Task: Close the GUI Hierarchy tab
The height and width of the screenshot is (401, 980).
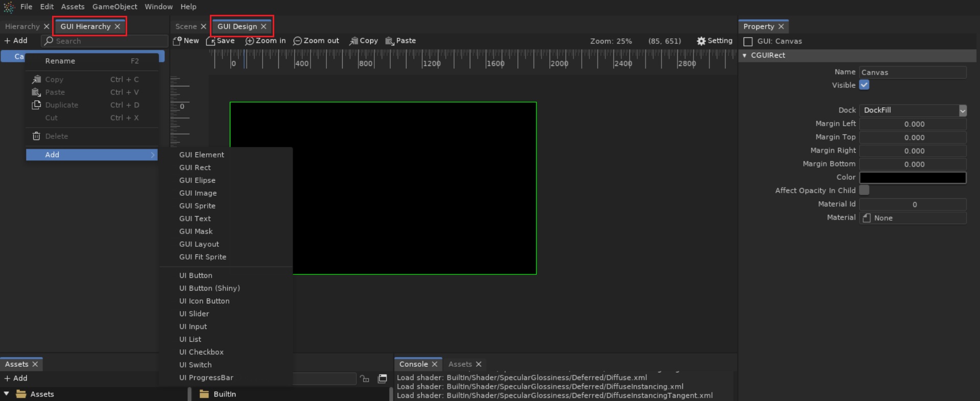Action: click(x=117, y=27)
